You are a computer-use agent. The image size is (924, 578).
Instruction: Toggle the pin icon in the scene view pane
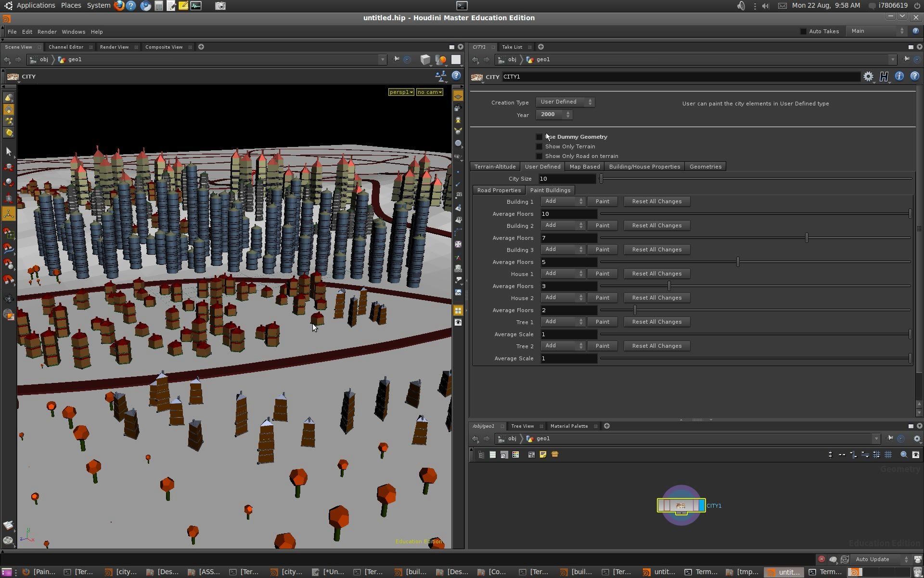tap(396, 59)
